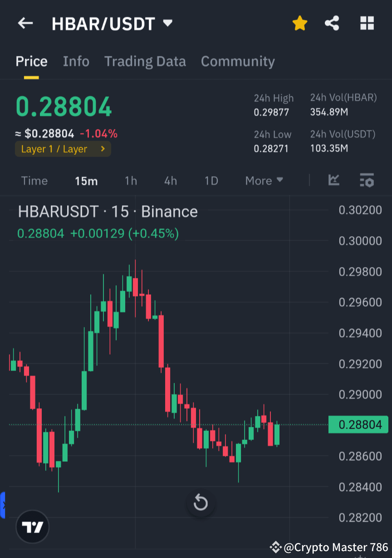
Task: Expand the More timeframes dropdown
Action: (x=264, y=181)
